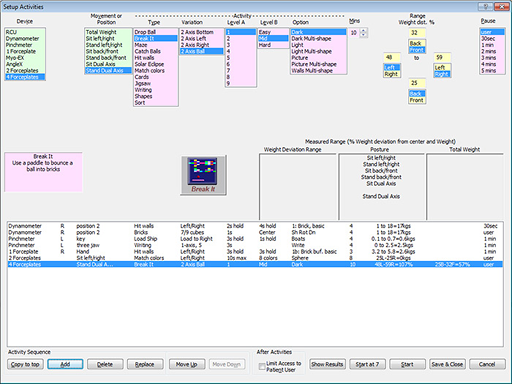Select 2 Axis Left variation
Viewport: 512px width, 384px height.
[x=194, y=39]
